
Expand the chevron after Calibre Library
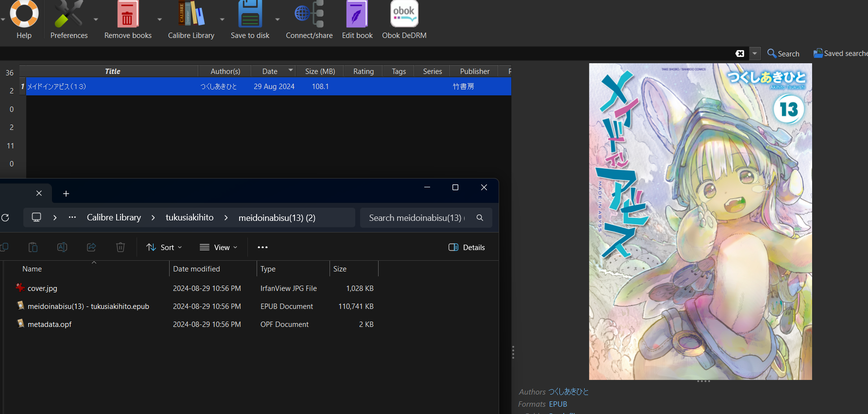[x=153, y=217]
